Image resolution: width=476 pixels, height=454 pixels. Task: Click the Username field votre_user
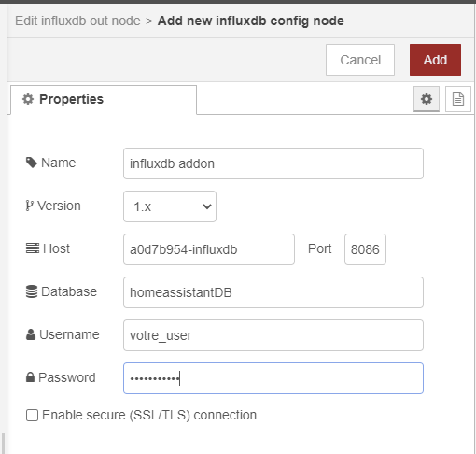(273, 335)
